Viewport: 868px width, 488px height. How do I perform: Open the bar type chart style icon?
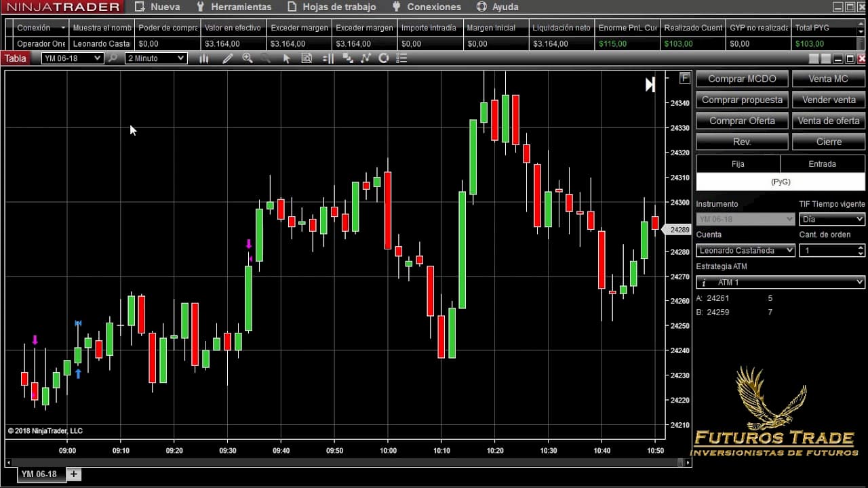tap(203, 58)
